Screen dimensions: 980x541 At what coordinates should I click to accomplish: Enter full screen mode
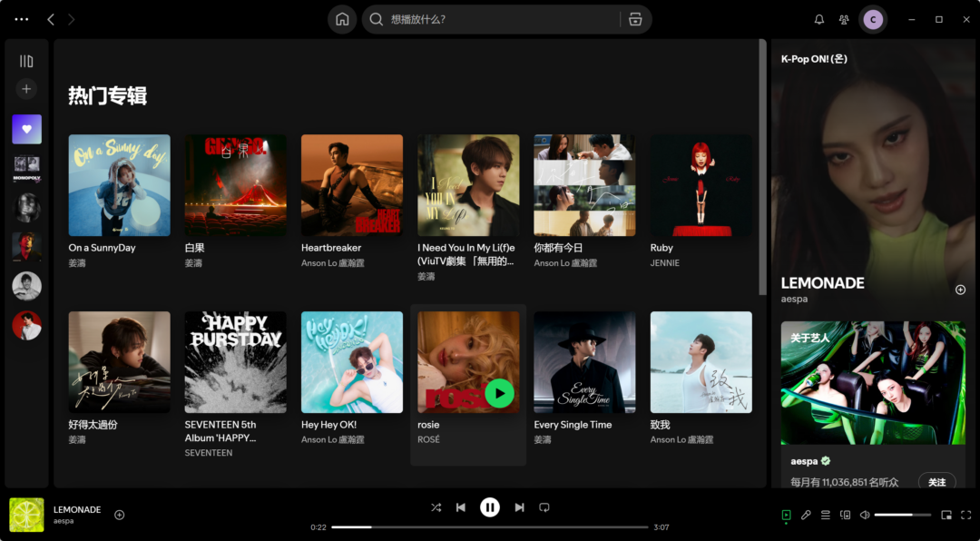tap(966, 515)
